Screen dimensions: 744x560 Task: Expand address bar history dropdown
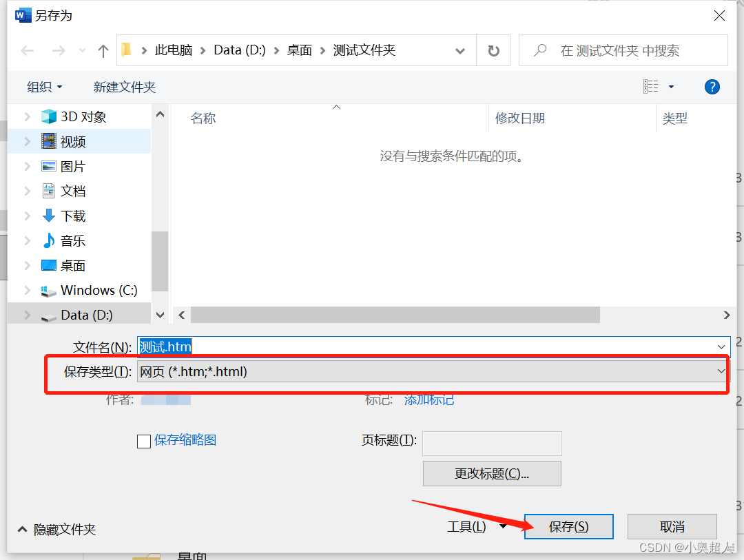pyautogui.click(x=459, y=51)
